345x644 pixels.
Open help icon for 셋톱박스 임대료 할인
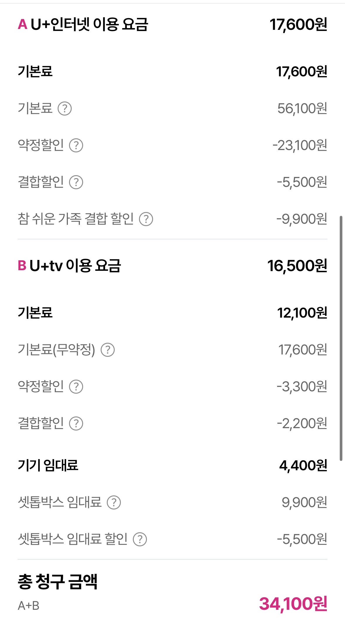140,539
